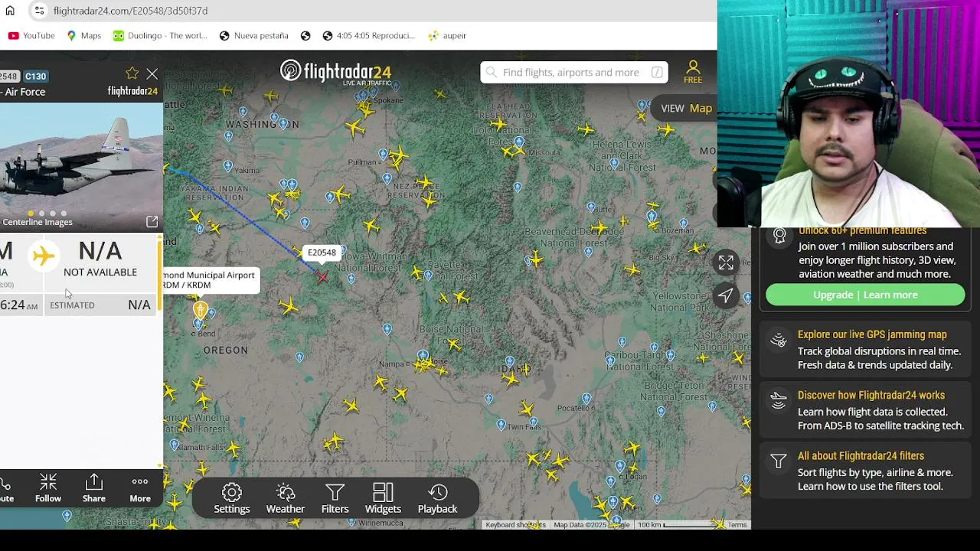Screen dimensions: 980x551
Task: Open the Maps bookmark
Action: pyautogui.click(x=83, y=35)
